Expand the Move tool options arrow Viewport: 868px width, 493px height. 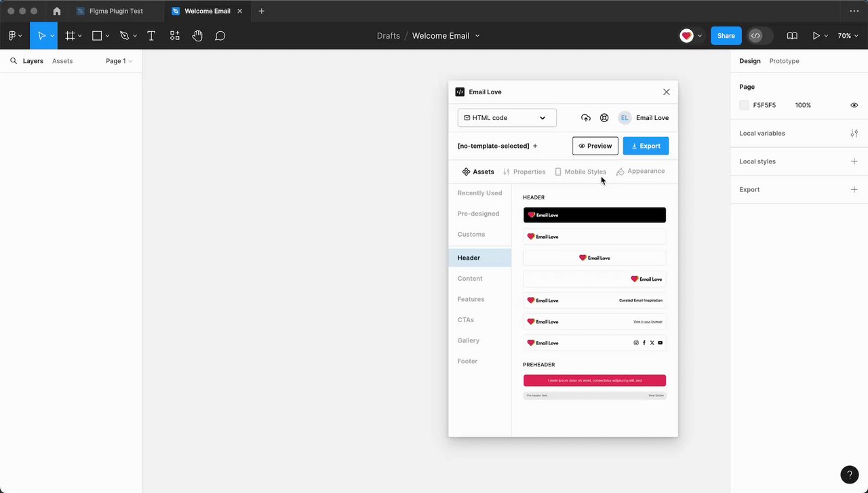click(52, 36)
